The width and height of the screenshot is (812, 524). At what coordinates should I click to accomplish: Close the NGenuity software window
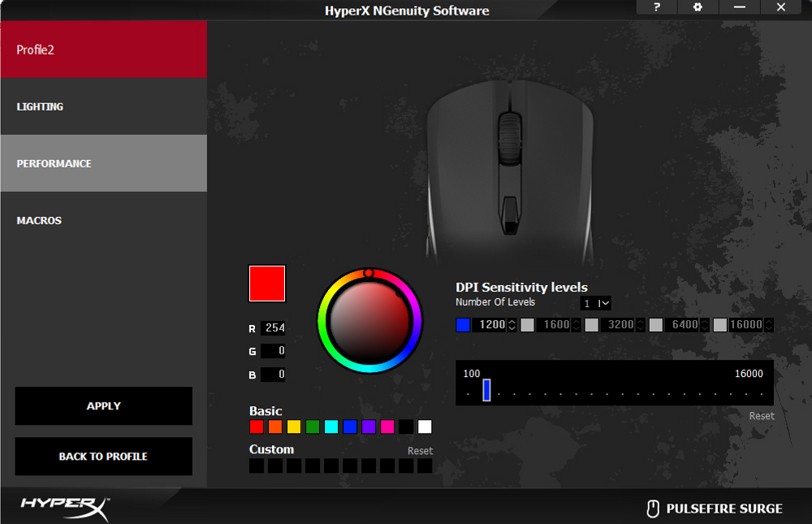click(781, 7)
